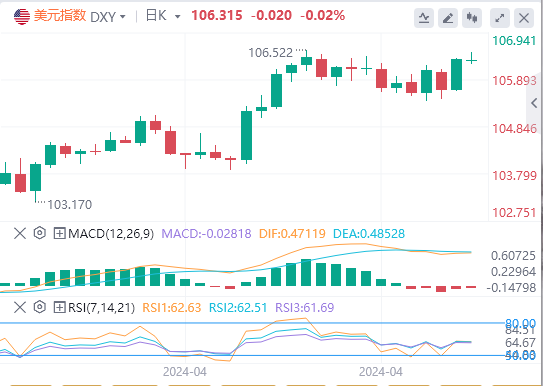Viewport: 543px width, 386px height.
Task: Click the -0.14798 MACD axis label
Action: tap(511, 288)
